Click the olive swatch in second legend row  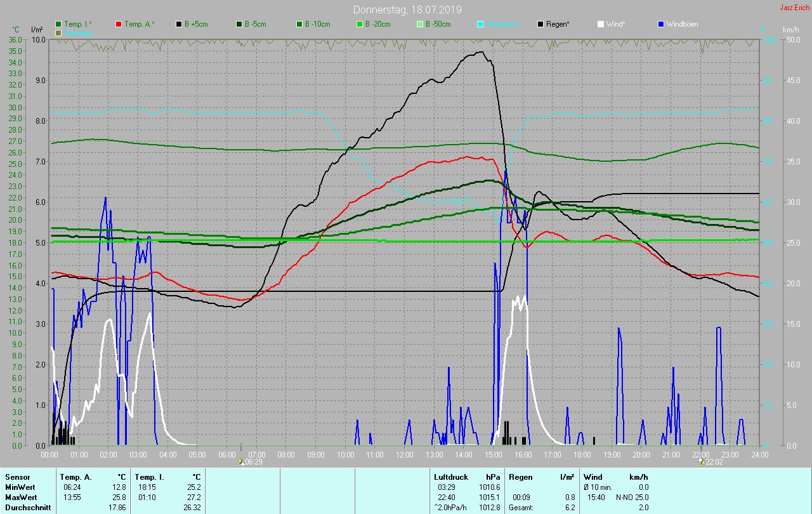point(58,32)
